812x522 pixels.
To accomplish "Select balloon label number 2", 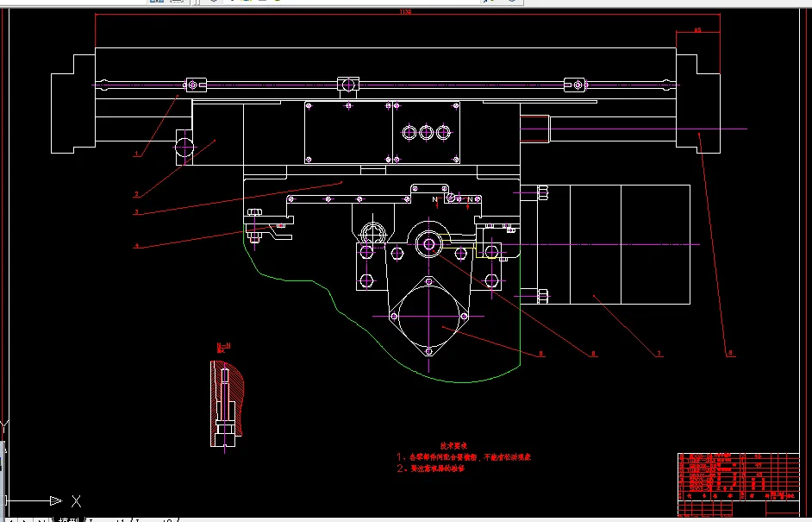I will [137, 194].
